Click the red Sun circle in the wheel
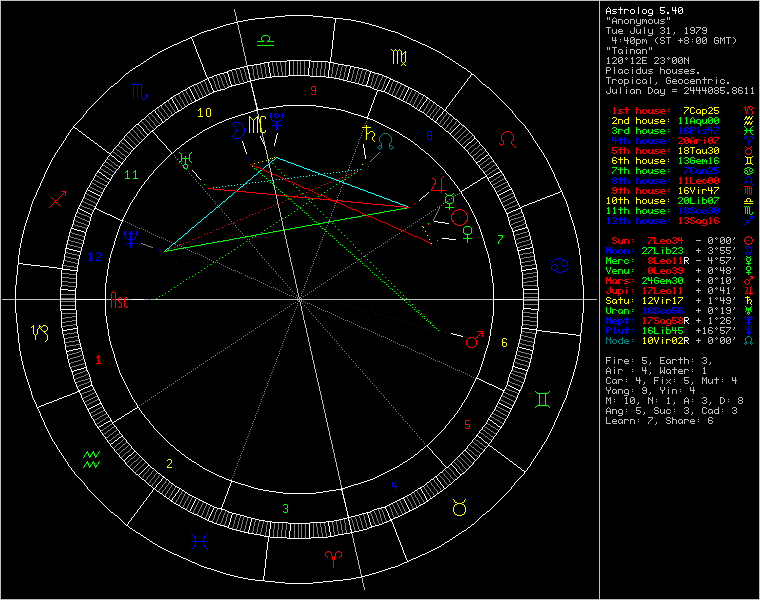Image resolution: width=760 pixels, height=600 pixels. point(459,216)
